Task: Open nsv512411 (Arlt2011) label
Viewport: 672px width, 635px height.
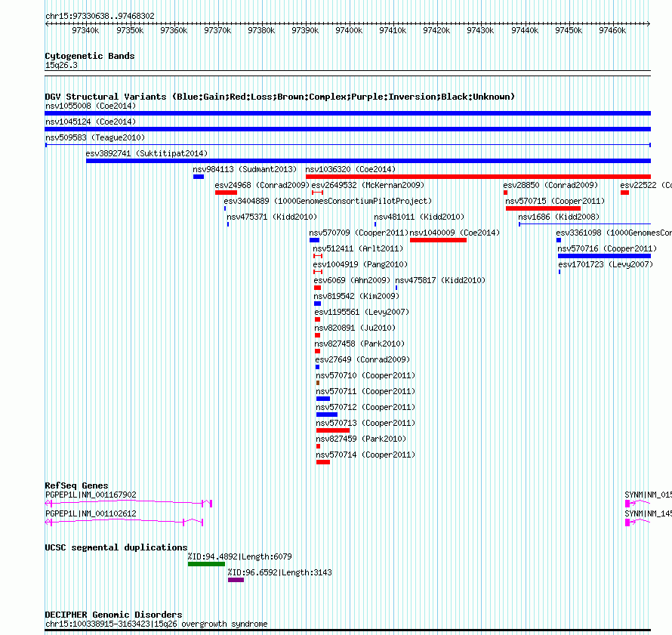Action: (x=358, y=248)
